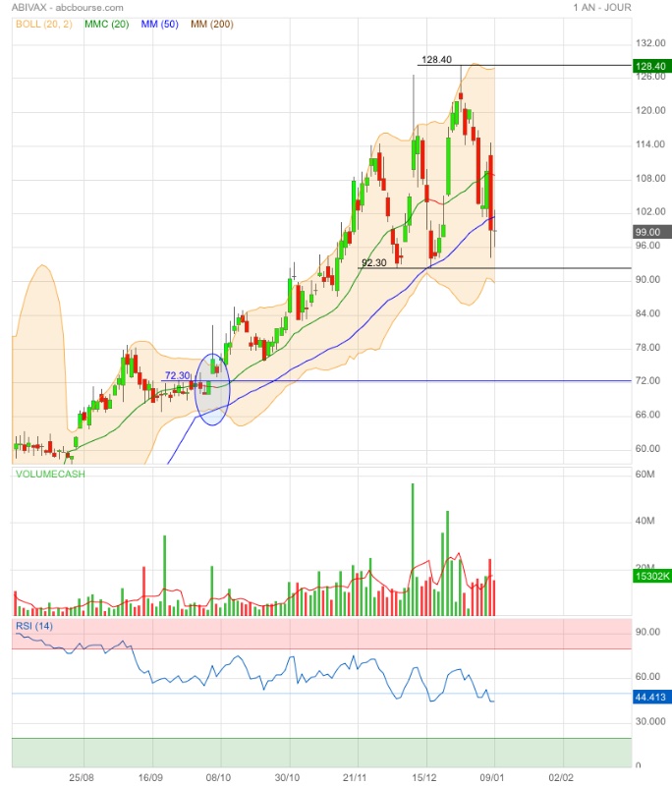Click the blue ellipse annotation on the chart
672x786 pixels.
click(212, 389)
